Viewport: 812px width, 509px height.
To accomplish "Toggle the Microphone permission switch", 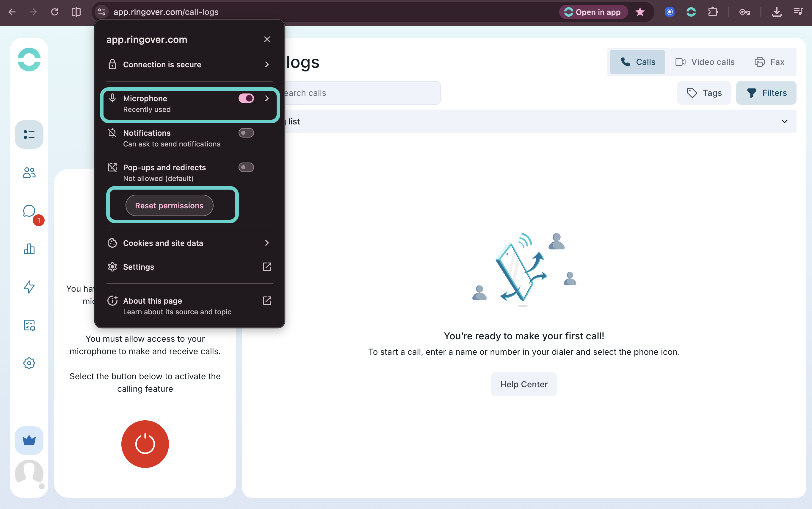I will tap(246, 98).
